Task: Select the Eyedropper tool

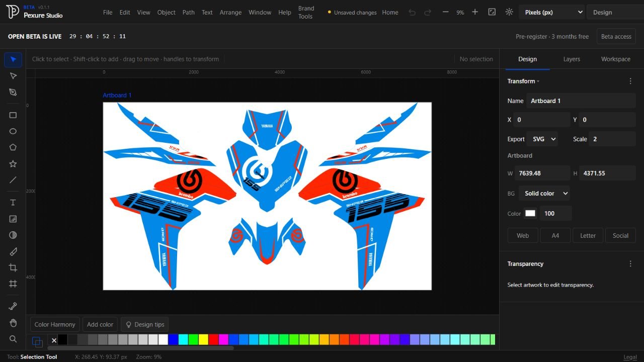Action: pyautogui.click(x=13, y=306)
